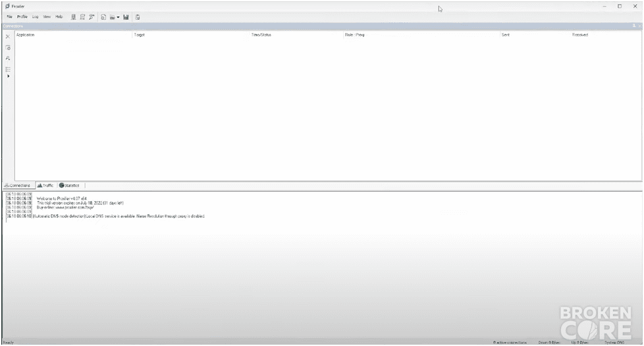The width and height of the screenshot is (644, 346).
Task: Click the 'Welcome to Proxifier v4.07 x64' log line
Action: [x=62, y=198]
